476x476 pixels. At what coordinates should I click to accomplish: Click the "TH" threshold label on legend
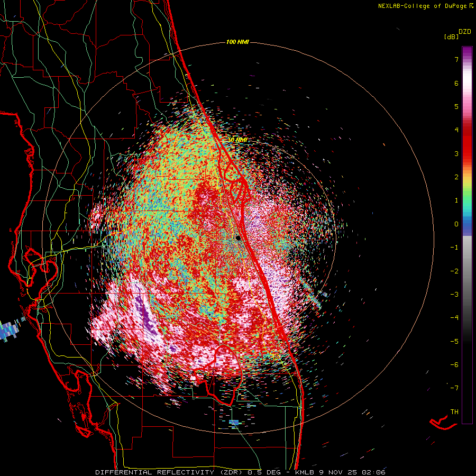454,412
